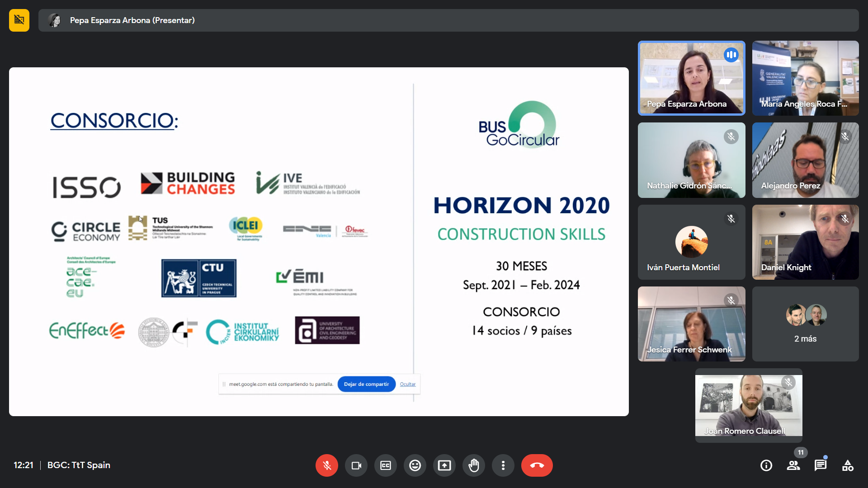This screenshot has width=868, height=488.
Task: Click the HORIZON 2020 title text
Action: pyautogui.click(x=522, y=205)
